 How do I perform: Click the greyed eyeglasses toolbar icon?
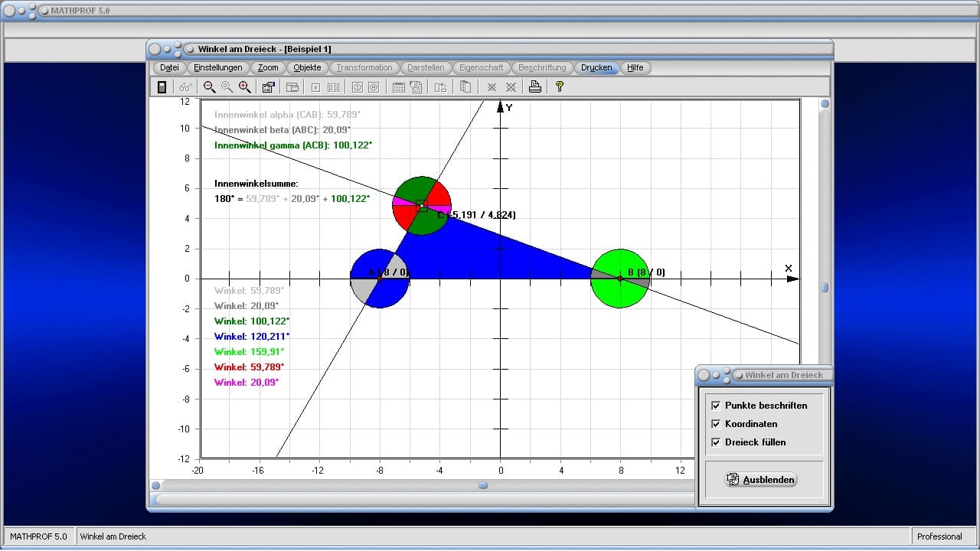pyautogui.click(x=185, y=87)
